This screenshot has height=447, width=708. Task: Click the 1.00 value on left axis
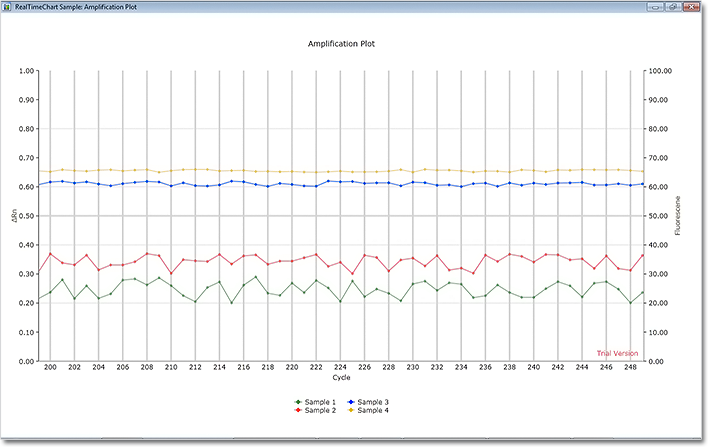[27, 71]
